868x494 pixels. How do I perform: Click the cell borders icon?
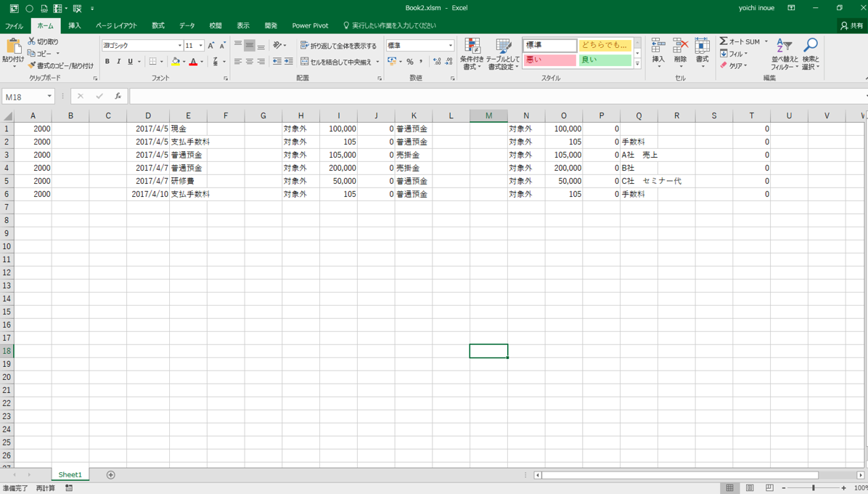click(x=153, y=62)
